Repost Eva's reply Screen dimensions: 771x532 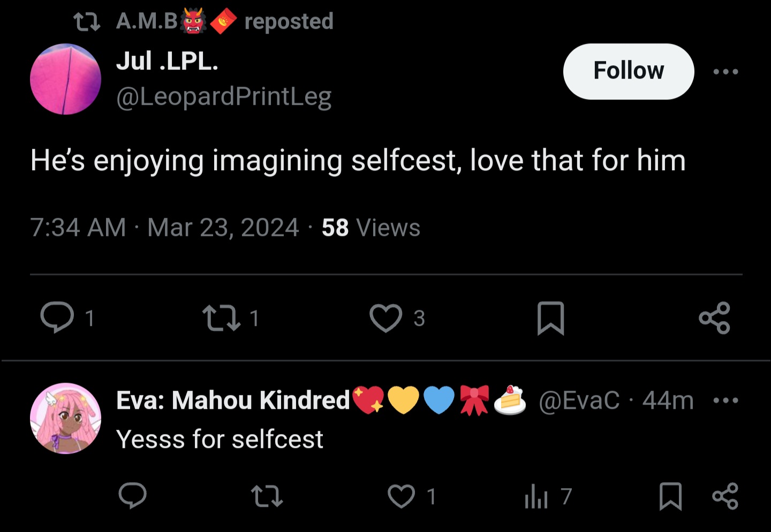[x=267, y=496]
